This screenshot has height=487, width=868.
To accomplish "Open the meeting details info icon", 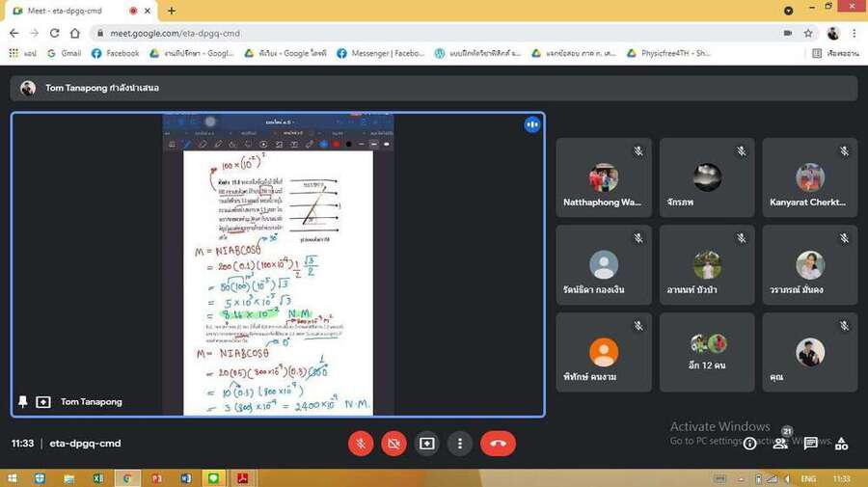I will [749, 444].
